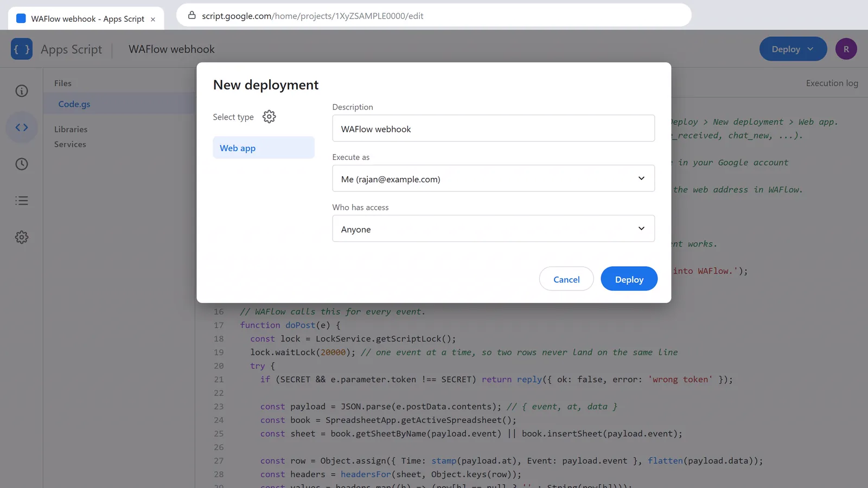Open the Overview info icon in sidebar
868x488 pixels.
point(22,91)
